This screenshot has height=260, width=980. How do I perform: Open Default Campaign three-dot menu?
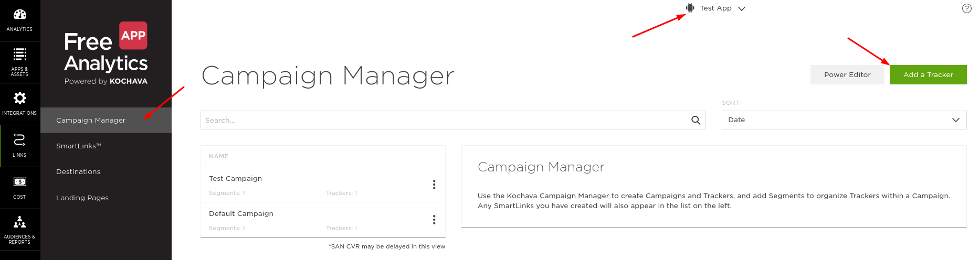coord(434,220)
